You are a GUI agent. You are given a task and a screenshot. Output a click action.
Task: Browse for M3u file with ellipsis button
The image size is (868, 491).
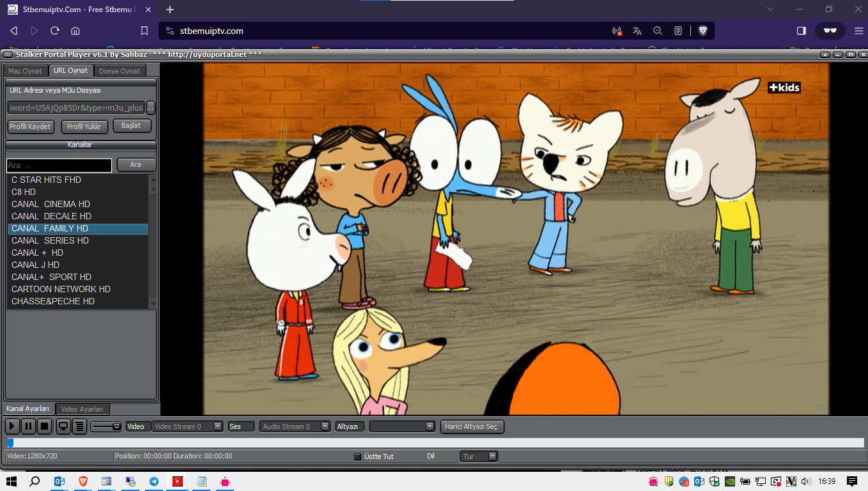pyautogui.click(x=151, y=108)
